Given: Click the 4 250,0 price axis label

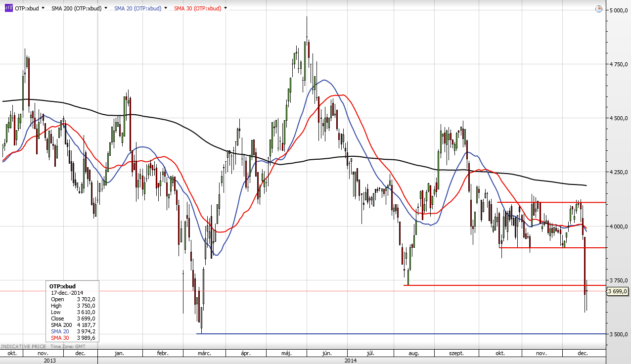Looking at the screenshot, I should click(x=619, y=172).
